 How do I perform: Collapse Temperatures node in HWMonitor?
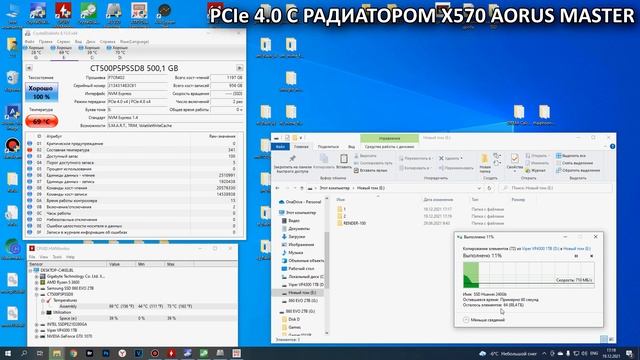click(43, 300)
